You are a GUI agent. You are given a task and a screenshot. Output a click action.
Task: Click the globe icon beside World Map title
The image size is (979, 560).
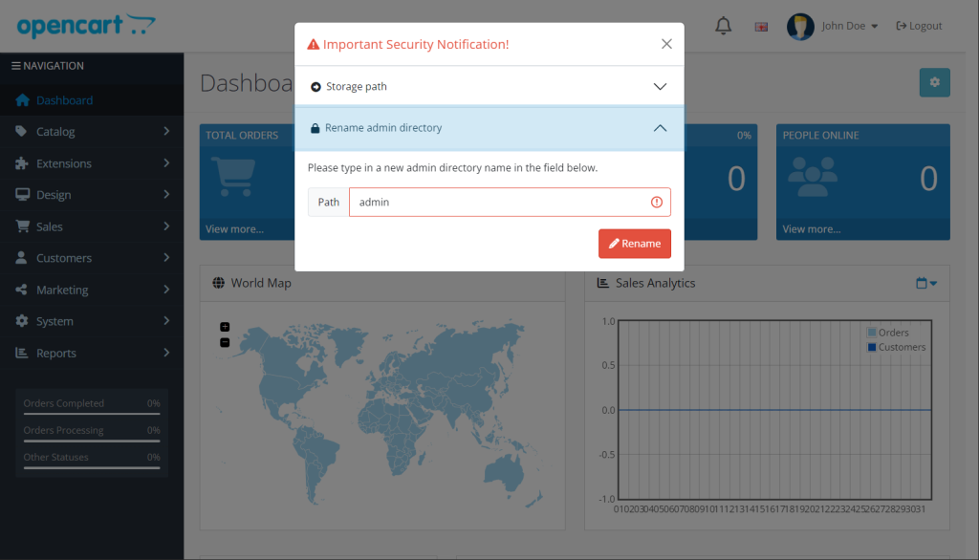pos(221,282)
